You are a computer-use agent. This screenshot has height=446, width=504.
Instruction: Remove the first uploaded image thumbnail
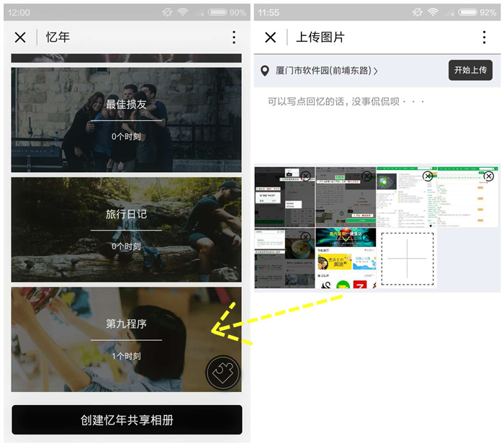tap(306, 176)
